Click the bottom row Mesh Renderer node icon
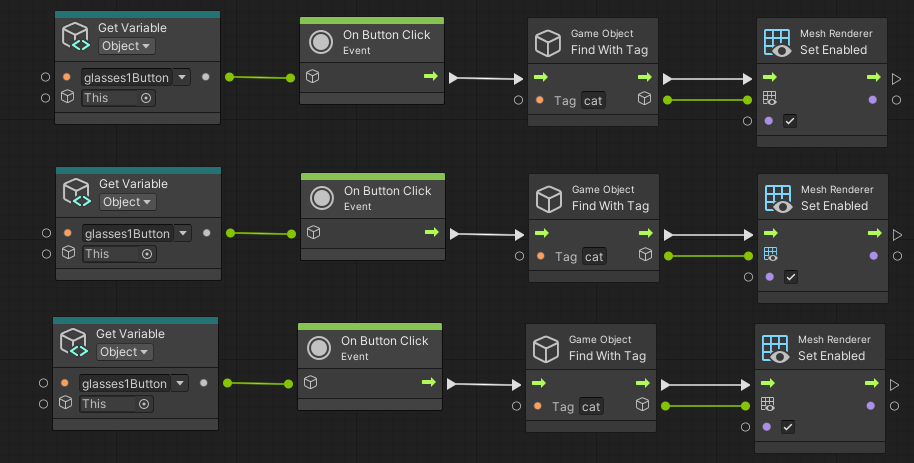 [x=776, y=347]
